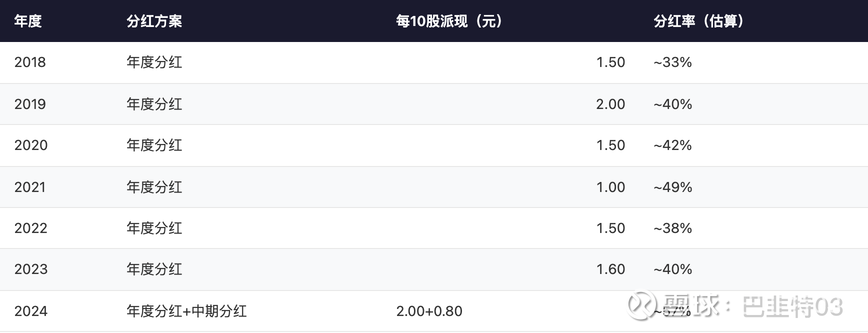Click the 1.50 payout in the 2020 row
Viewport: 868px width, 333px height.
tap(610, 145)
